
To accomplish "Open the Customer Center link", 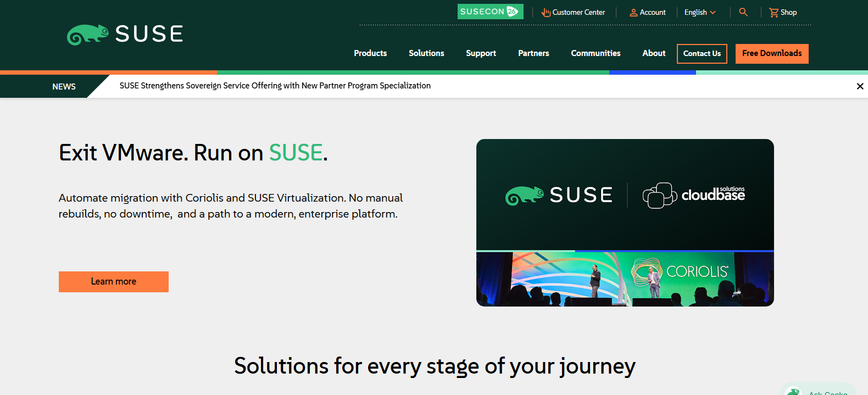I will pos(578,12).
